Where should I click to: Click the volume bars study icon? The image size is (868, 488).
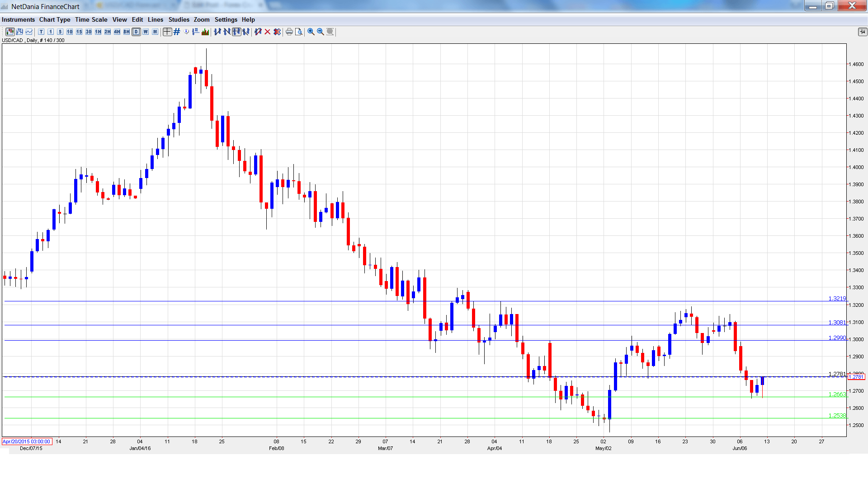click(x=206, y=32)
